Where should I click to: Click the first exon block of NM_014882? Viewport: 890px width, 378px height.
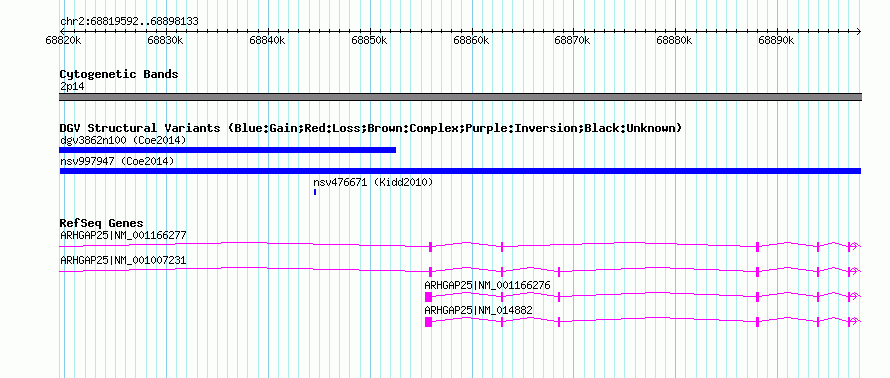tap(429, 322)
